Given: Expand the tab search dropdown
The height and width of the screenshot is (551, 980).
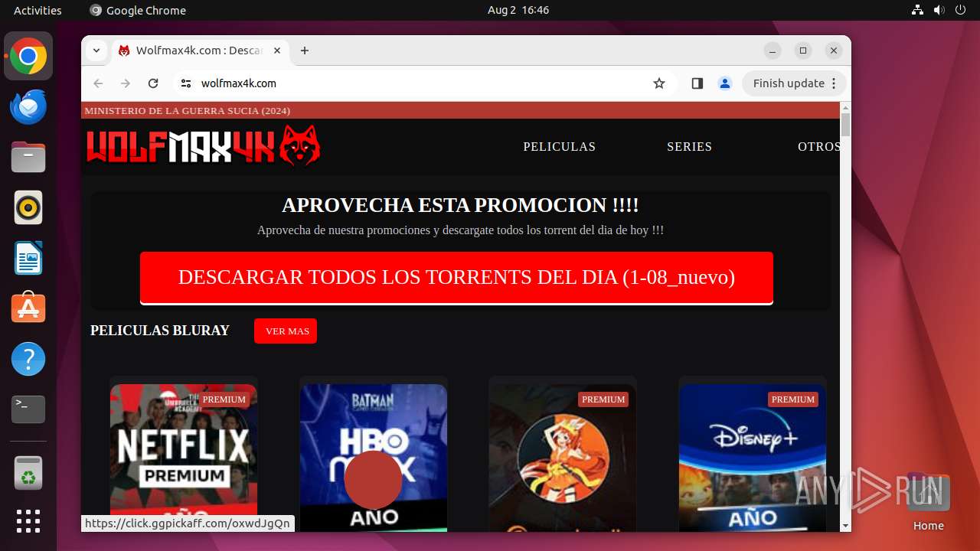Looking at the screenshot, I should pos(96,51).
